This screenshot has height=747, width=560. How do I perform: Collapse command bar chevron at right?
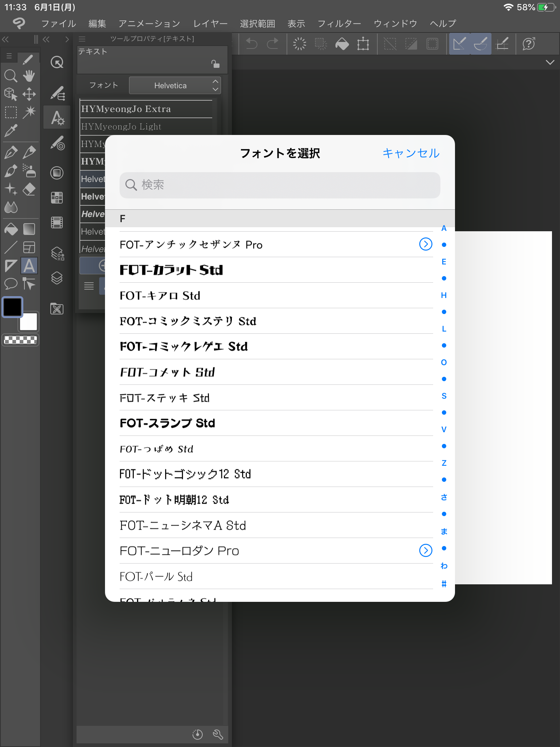[x=550, y=62]
